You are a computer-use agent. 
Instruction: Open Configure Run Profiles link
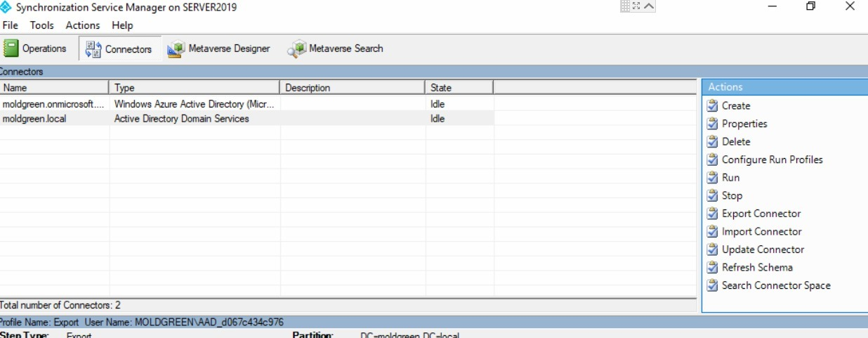[x=772, y=160]
